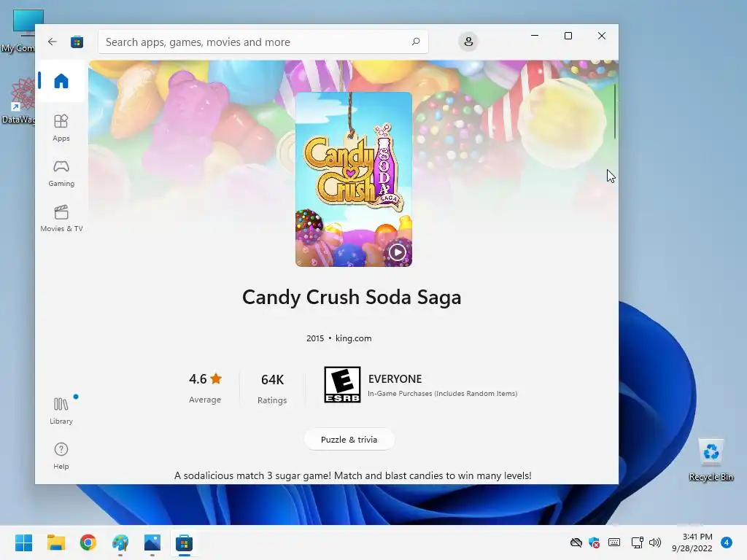Viewport: 747px width, 560px height.
Task: Click the Store window vertical scrollbar
Action: click(614, 112)
